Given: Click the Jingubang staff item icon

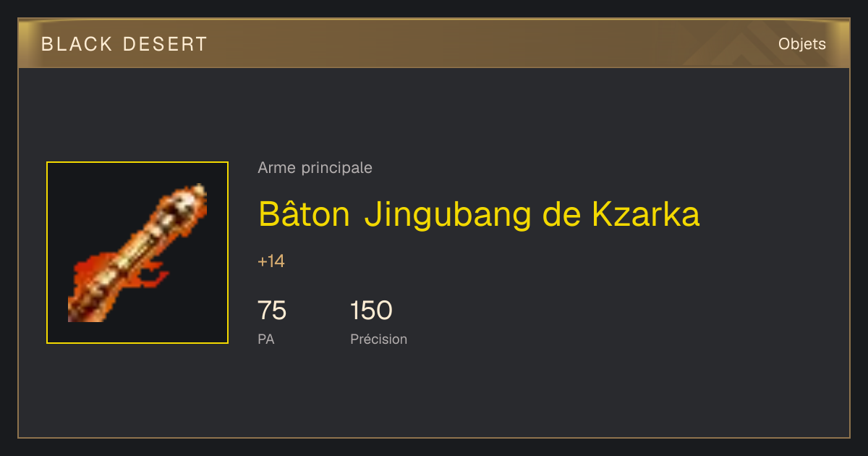Looking at the screenshot, I should pos(137,253).
